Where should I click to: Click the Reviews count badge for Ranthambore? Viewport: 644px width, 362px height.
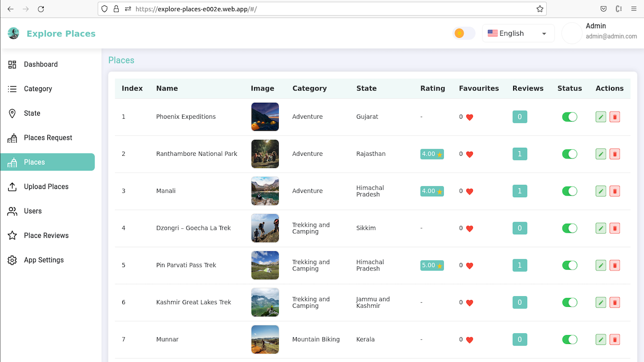click(520, 154)
